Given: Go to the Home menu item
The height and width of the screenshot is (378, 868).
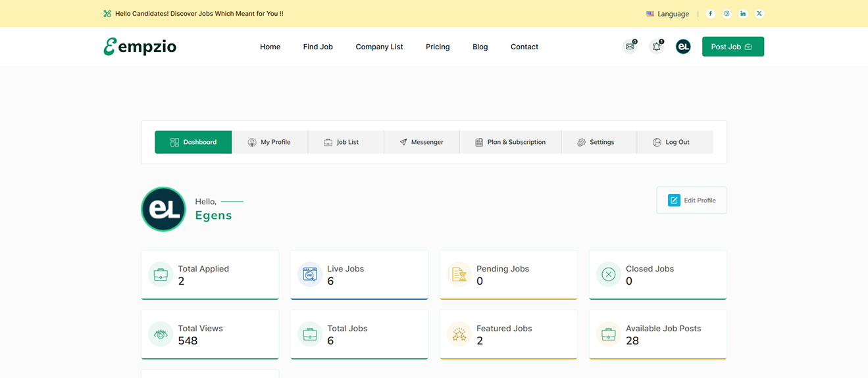Looking at the screenshot, I should (x=270, y=47).
